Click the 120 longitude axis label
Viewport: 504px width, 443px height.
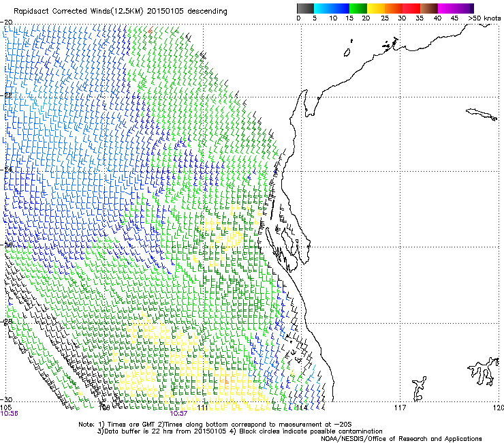(x=499, y=408)
